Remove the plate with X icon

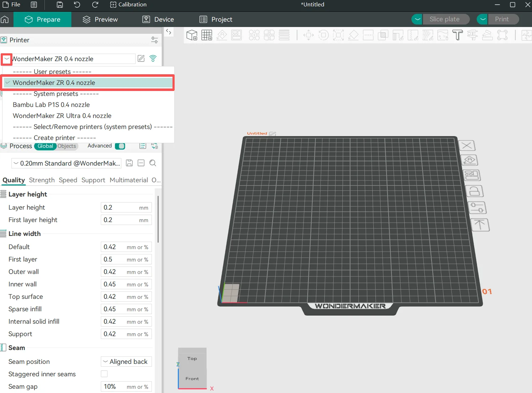(x=467, y=145)
